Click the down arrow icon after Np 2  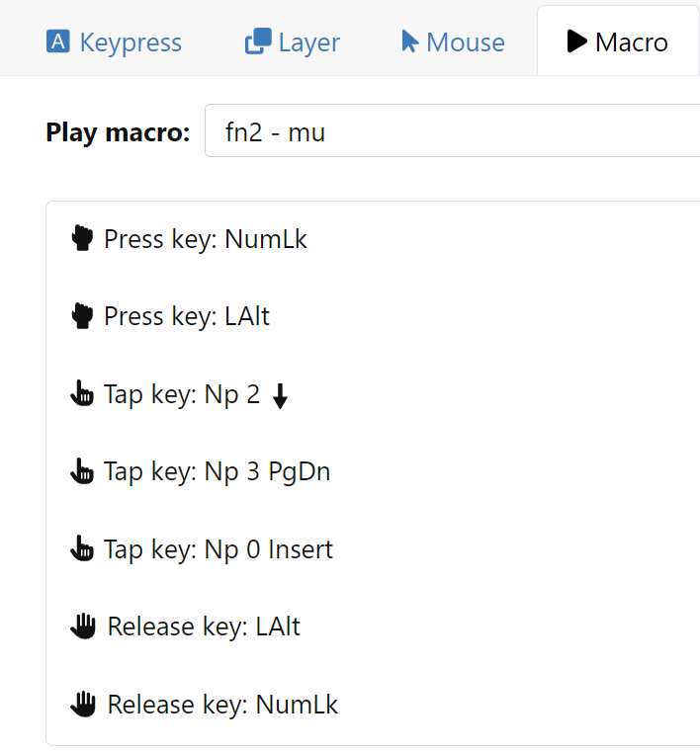[x=280, y=396]
